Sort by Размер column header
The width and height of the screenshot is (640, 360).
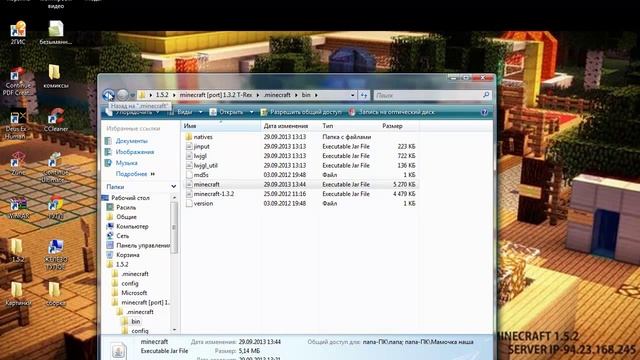pyautogui.click(x=399, y=126)
